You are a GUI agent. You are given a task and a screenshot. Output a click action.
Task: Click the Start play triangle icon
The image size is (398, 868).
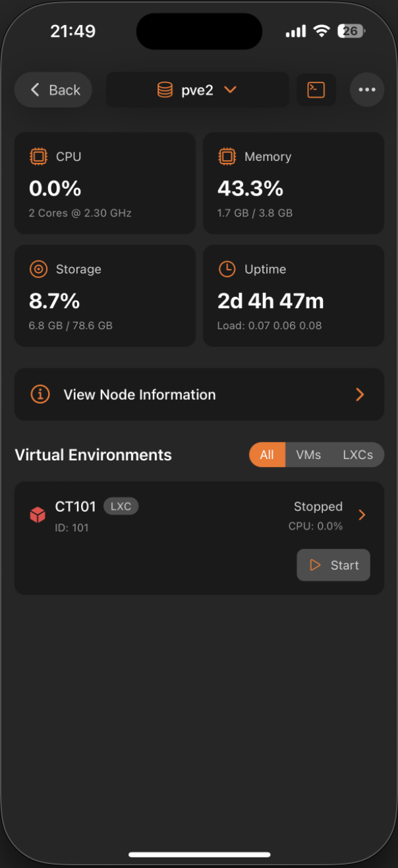tap(315, 565)
